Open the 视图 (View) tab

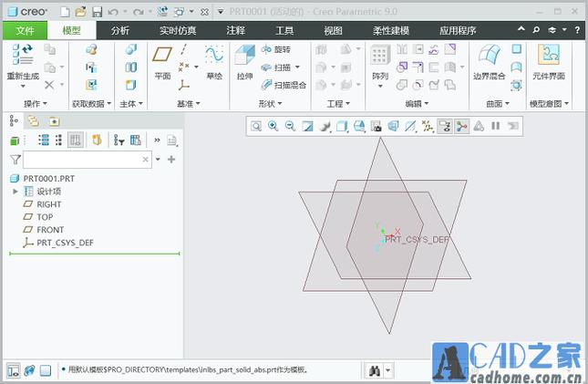click(333, 30)
